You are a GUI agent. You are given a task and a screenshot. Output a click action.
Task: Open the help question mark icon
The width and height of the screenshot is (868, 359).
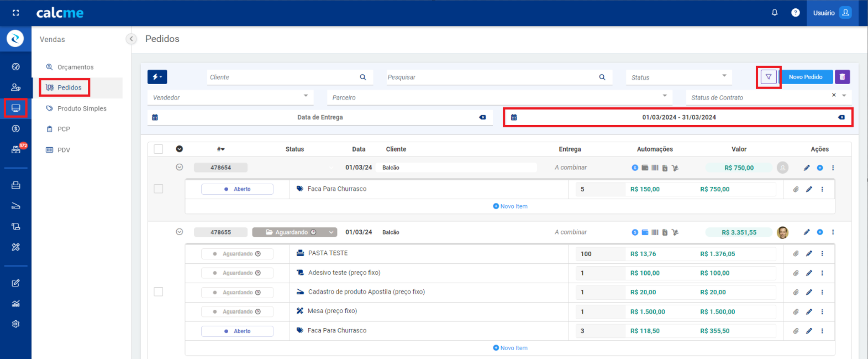click(795, 13)
